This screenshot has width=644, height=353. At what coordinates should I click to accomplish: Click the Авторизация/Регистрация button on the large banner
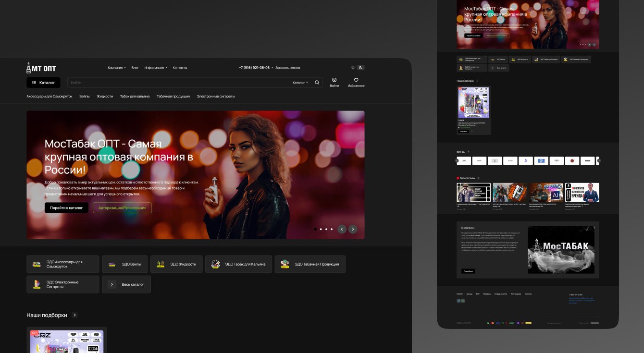coord(122,207)
